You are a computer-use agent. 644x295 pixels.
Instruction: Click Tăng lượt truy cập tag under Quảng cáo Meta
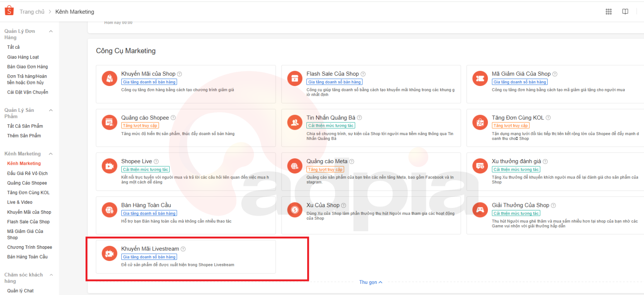[325, 170]
